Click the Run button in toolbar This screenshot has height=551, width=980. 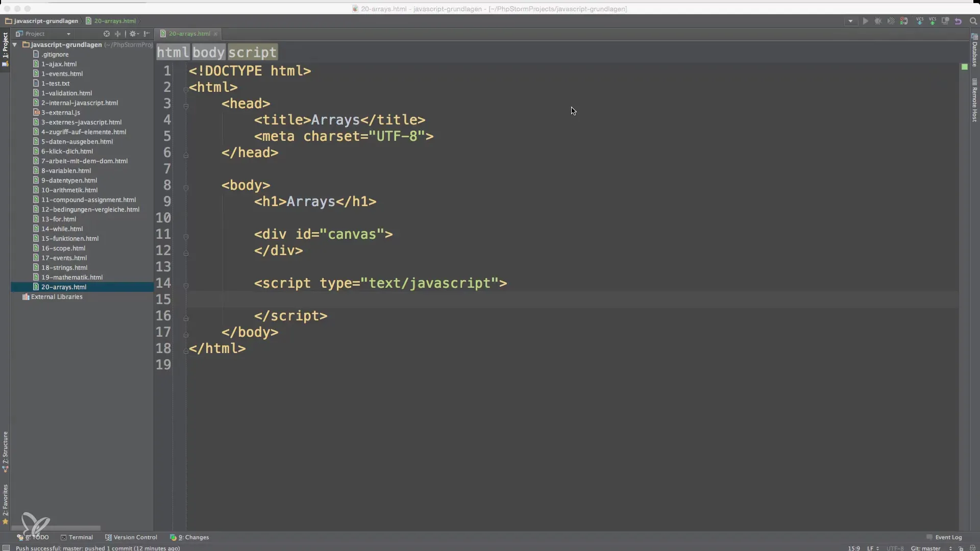[x=865, y=21]
